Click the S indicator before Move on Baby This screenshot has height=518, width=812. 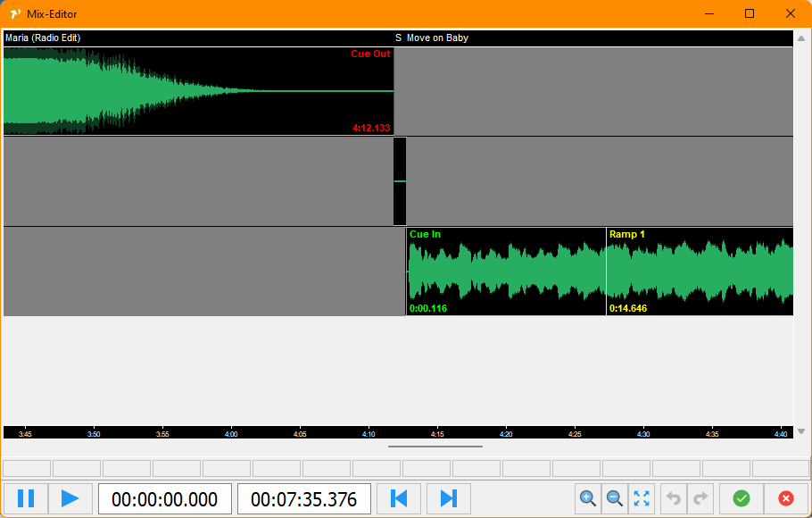398,38
